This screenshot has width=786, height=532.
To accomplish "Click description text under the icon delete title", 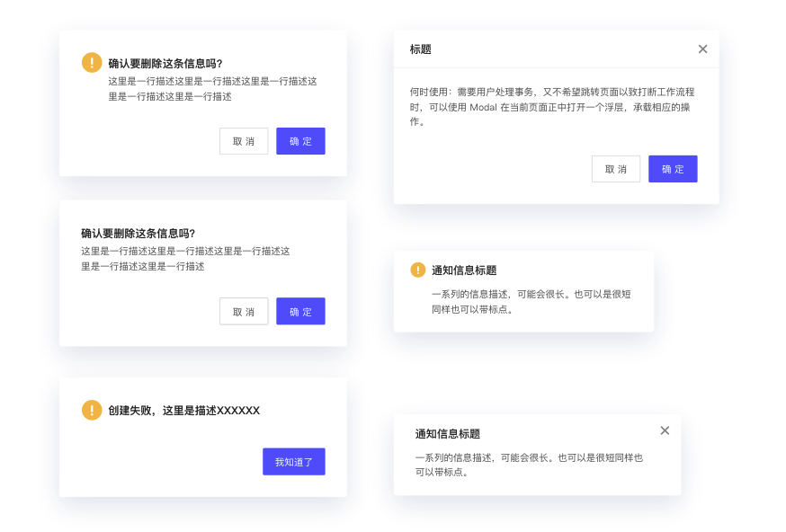I will (212, 88).
